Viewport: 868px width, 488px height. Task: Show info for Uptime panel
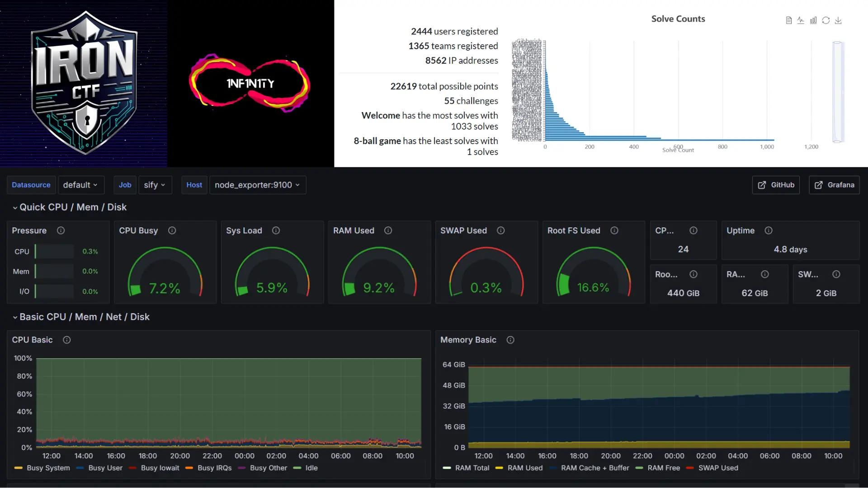(x=768, y=230)
